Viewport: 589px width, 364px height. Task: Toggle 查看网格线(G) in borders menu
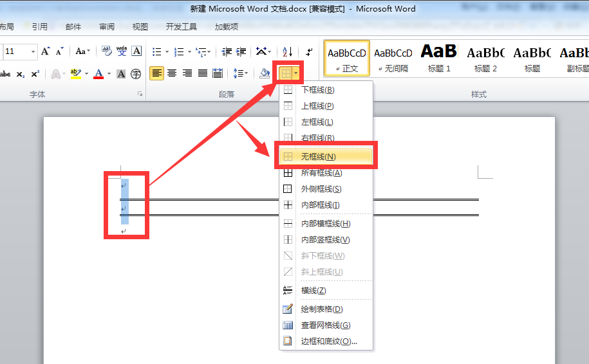[x=326, y=325]
